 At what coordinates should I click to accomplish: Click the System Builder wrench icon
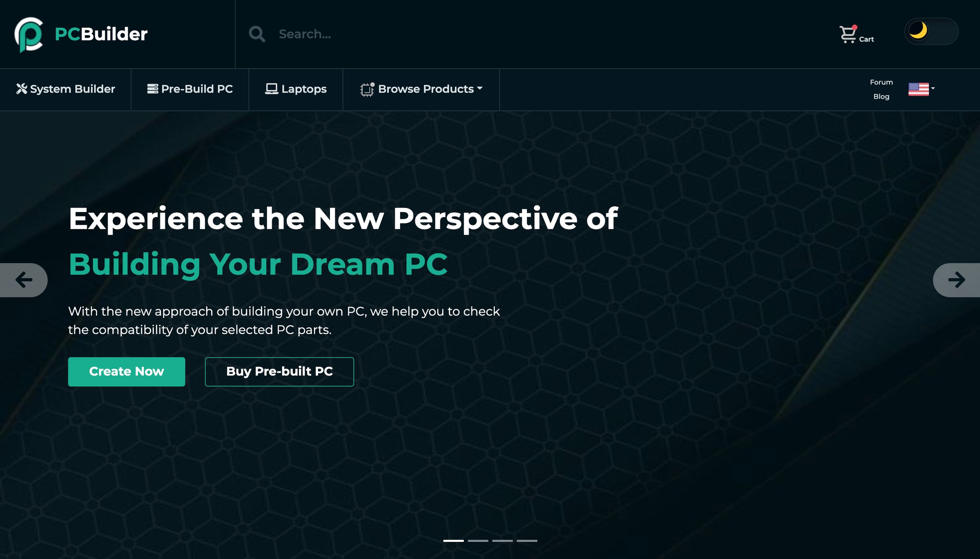point(21,88)
